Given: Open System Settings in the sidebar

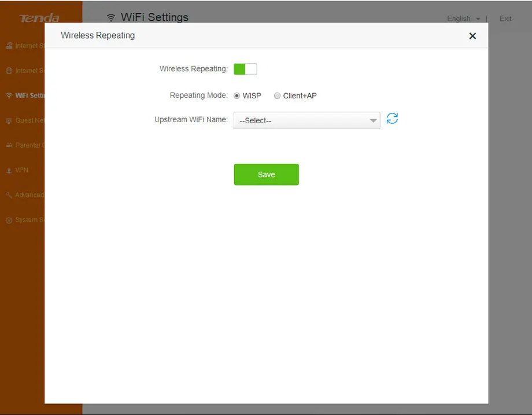Looking at the screenshot, I should (25, 220).
